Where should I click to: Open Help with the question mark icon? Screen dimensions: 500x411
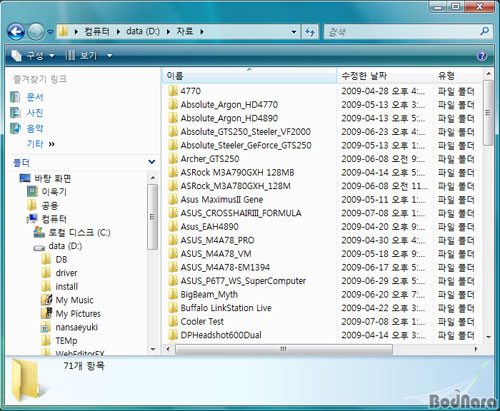[482, 56]
